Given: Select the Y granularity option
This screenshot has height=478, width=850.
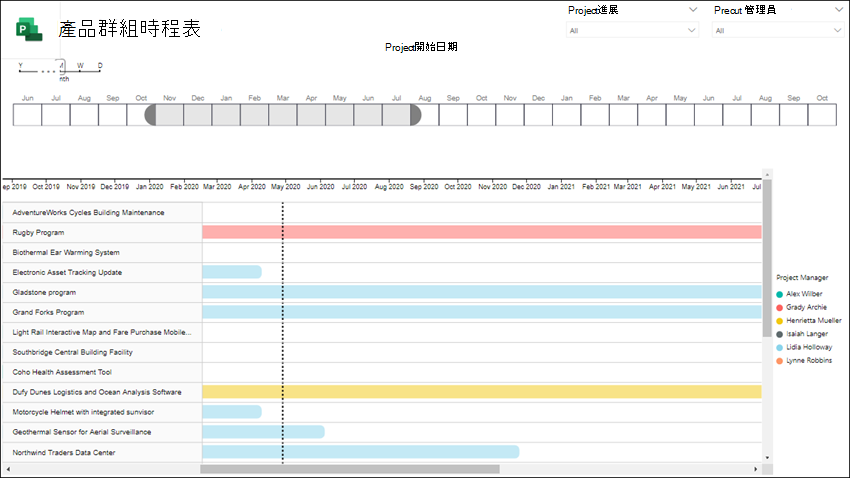Looking at the screenshot, I should 21,66.
